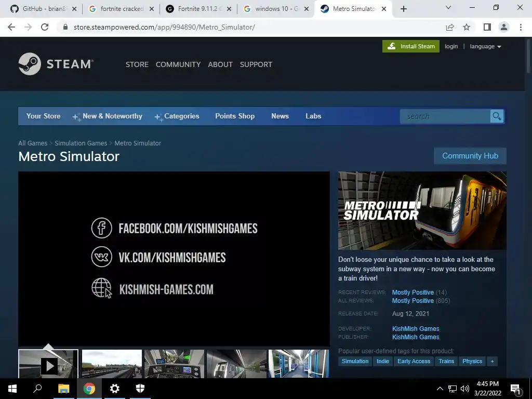Show hidden tray icons chevron
This screenshot has height=399, width=532.
click(x=440, y=389)
